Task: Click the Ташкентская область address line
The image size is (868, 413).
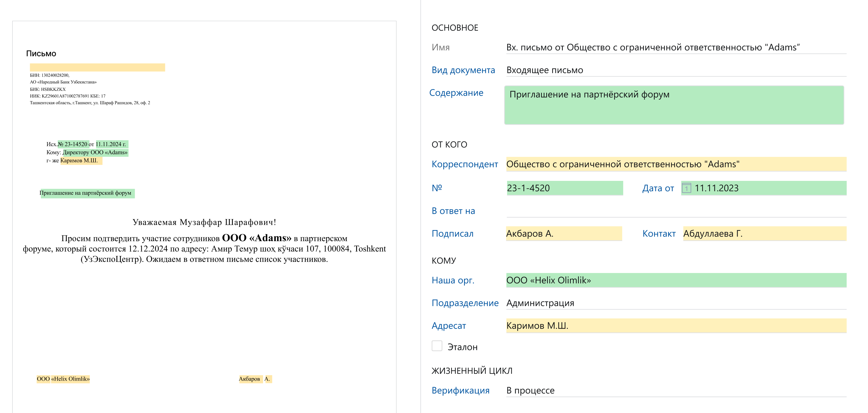Action: pos(90,103)
